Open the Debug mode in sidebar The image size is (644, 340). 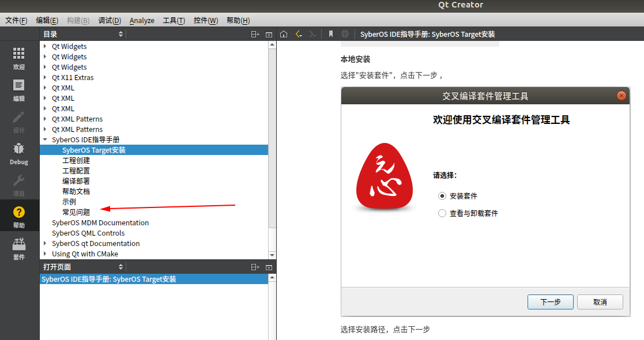tap(19, 153)
